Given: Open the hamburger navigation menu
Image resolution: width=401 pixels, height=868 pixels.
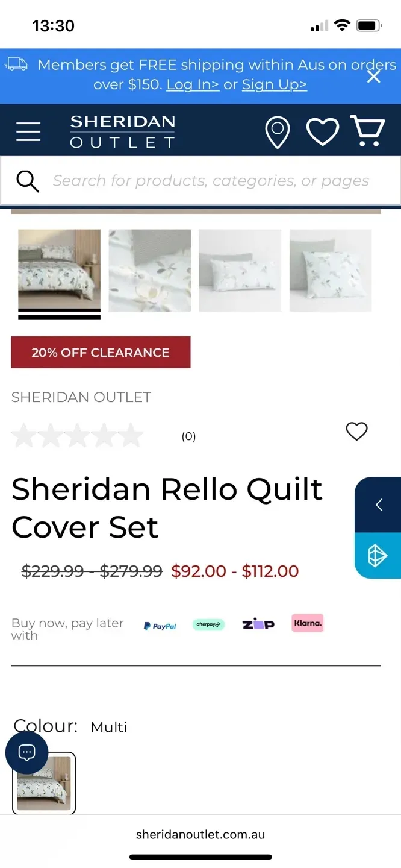Looking at the screenshot, I should coord(28,131).
